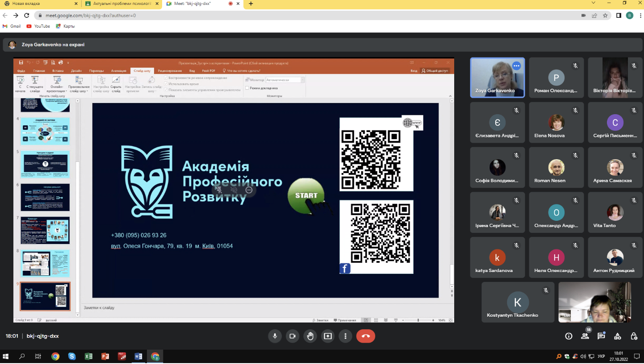Open the Gmail bookmark
The height and width of the screenshot is (364, 644).
[x=12, y=26]
